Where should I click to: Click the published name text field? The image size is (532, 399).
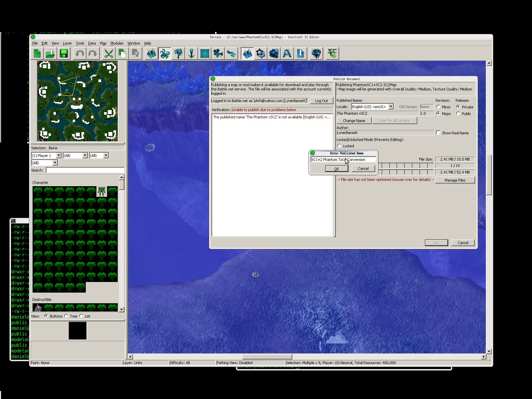343,160
